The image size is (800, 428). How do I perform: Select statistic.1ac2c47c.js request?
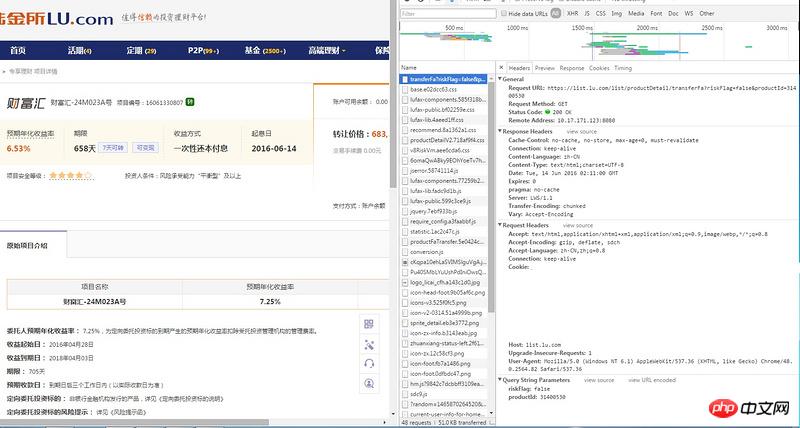tap(444, 232)
